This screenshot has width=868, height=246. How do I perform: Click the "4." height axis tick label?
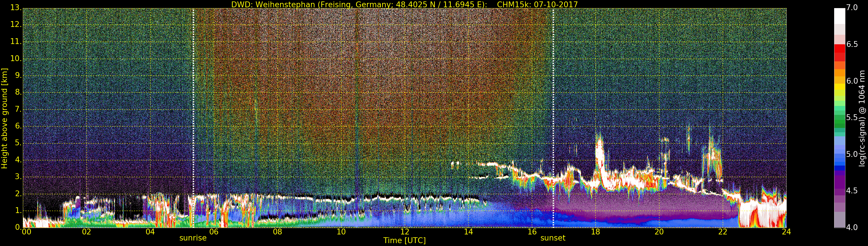click(x=19, y=160)
